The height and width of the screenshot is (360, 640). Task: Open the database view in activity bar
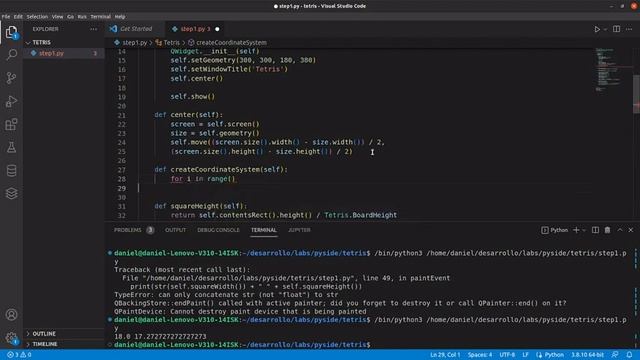11,171
